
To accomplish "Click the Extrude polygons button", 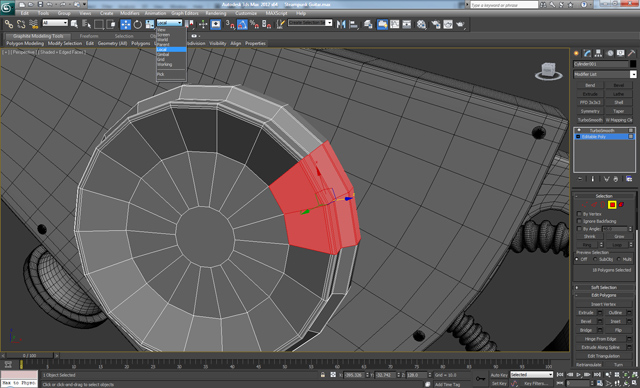I will coord(586,313).
